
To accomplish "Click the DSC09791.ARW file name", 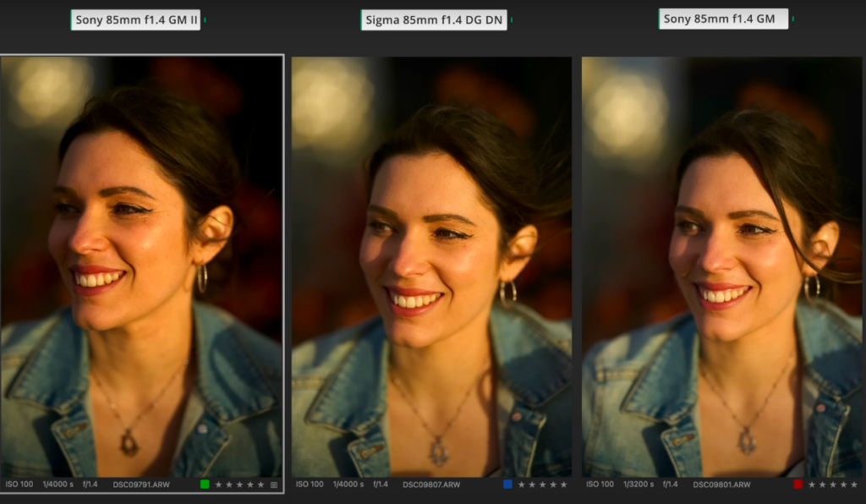I will [x=141, y=485].
